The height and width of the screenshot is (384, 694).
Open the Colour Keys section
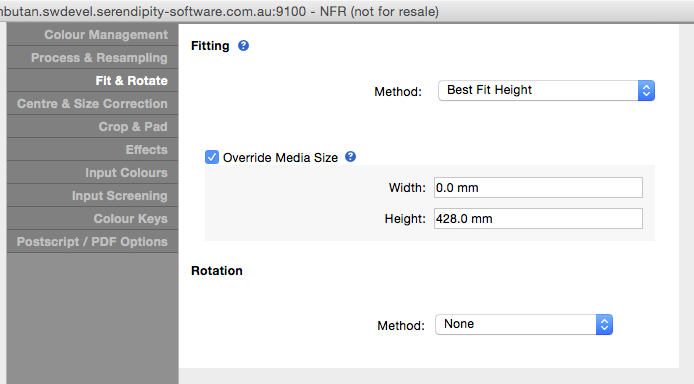(x=93, y=219)
